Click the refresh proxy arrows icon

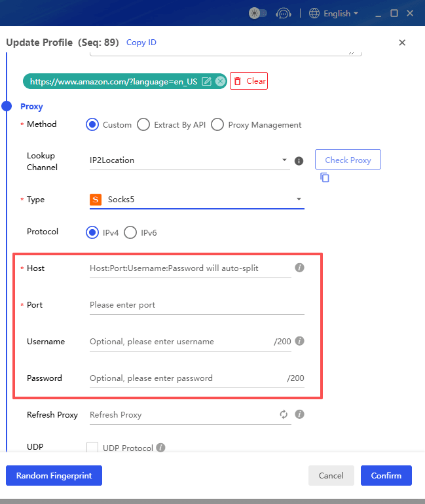pos(284,414)
